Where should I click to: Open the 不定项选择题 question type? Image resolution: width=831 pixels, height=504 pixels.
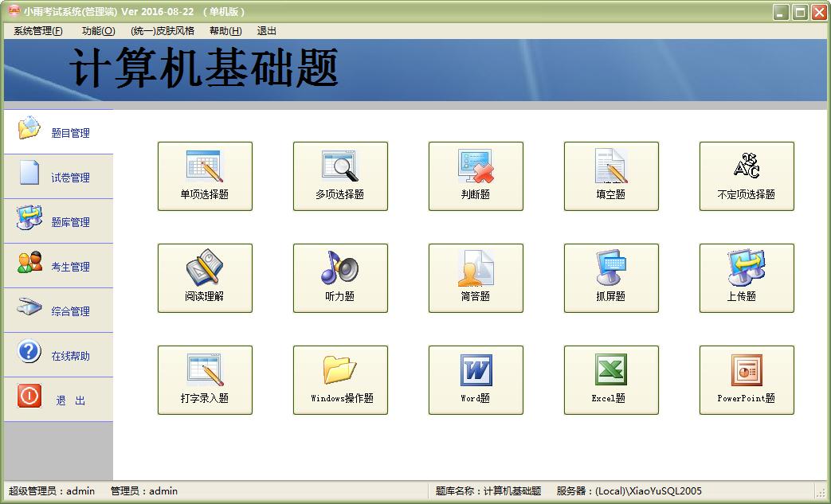pos(747,176)
